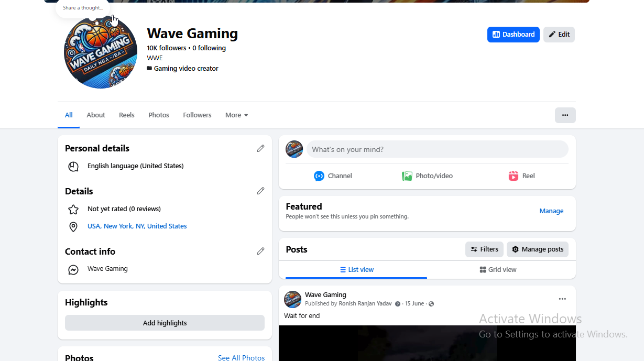This screenshot has height=361, width=644.
Task: Click the WWE text below the follower counts
Action: click(x=155, y=58)
